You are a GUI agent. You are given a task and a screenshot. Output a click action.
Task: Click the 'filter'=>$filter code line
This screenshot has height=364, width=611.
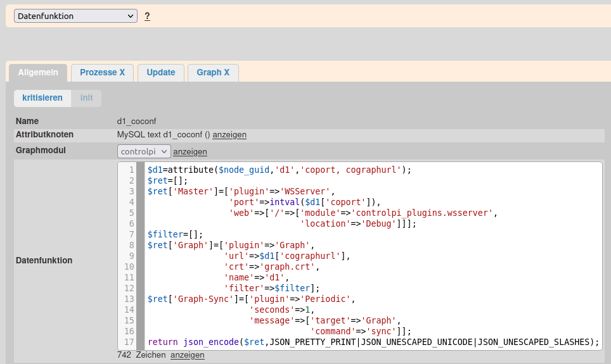click(x=272, y=289)
